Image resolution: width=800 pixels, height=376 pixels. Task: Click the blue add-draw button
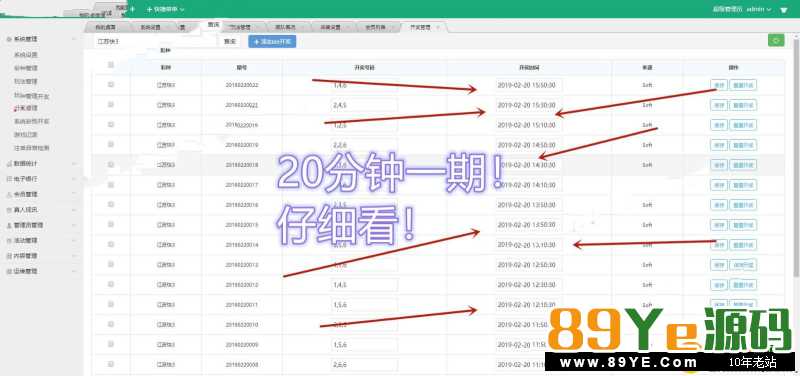(x=272, y=42)
